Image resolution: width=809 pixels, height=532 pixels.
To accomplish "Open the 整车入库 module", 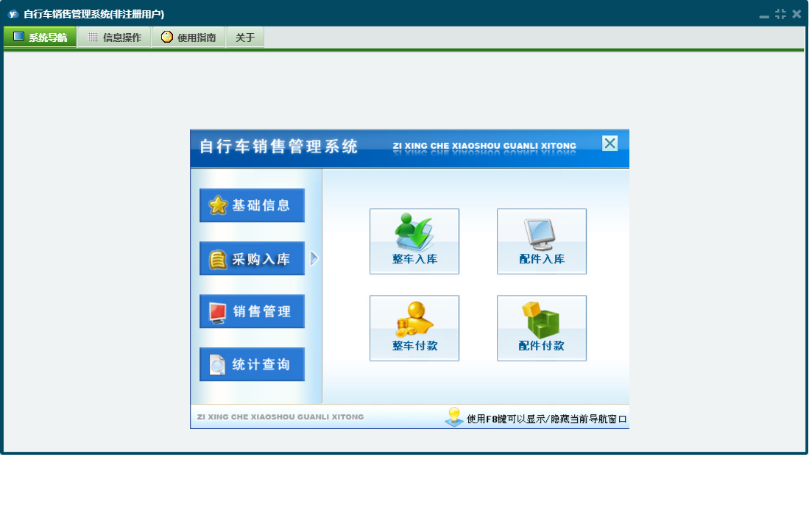I will tap(414, 241).
